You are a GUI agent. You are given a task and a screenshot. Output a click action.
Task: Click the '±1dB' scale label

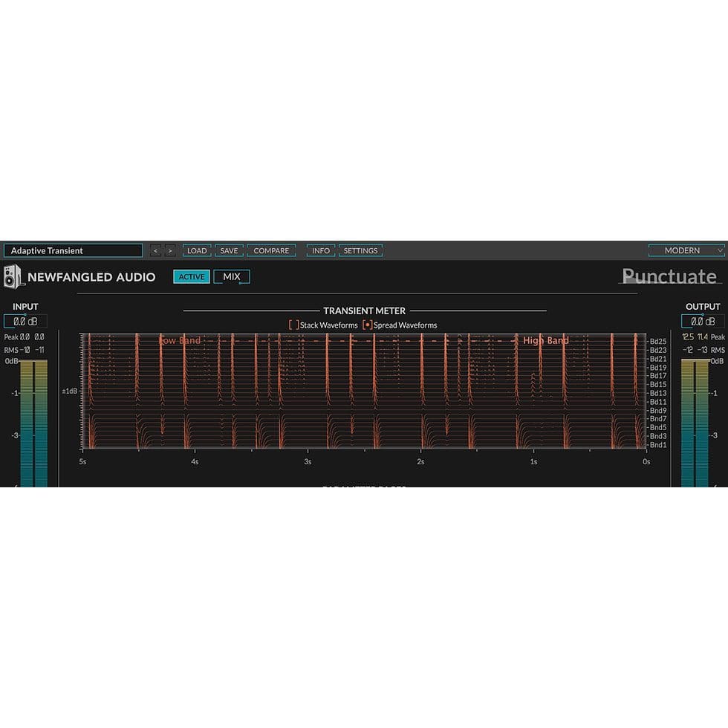click(x=70, y=391)
